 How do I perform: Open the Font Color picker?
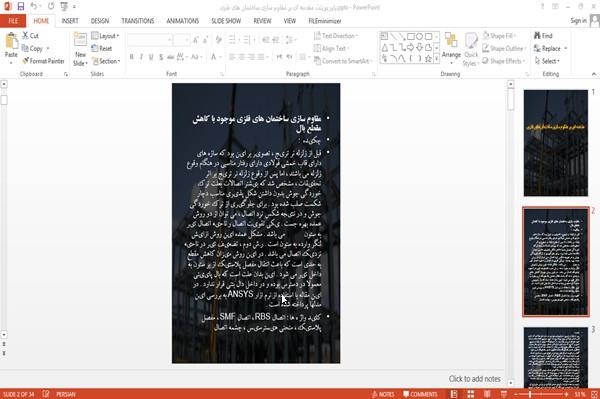click(215, 57)
